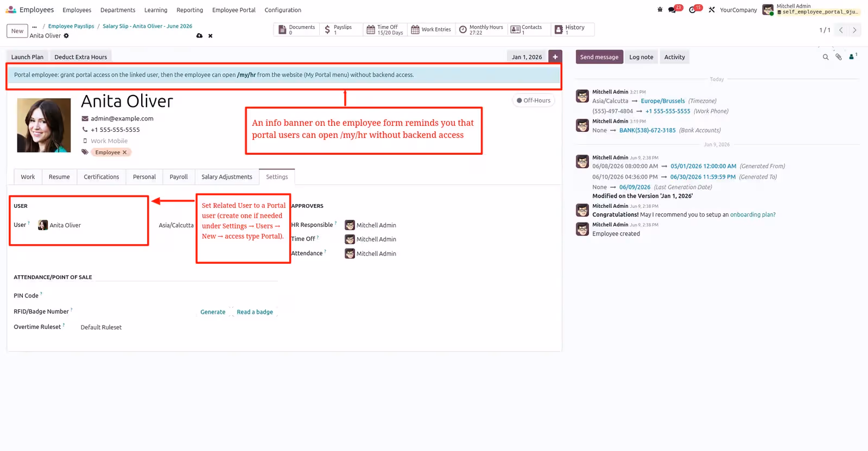
Task: Open the HR Responsible approver dropdown
Action: point(376,225)
